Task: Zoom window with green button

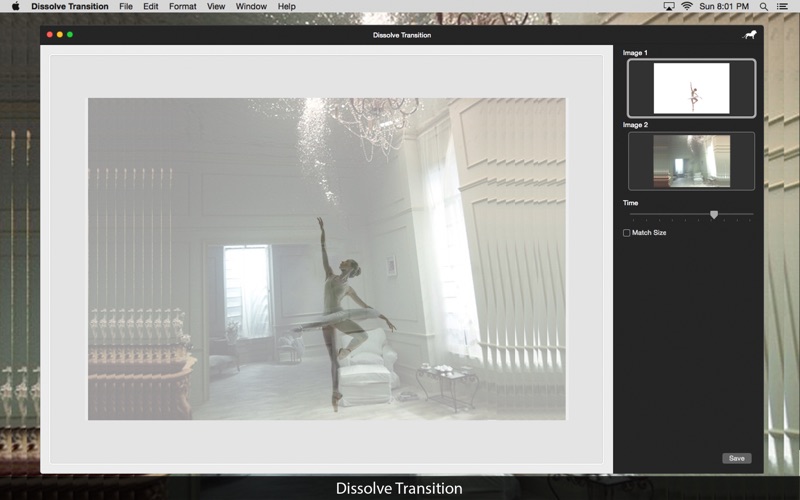Action: [70, 35]
